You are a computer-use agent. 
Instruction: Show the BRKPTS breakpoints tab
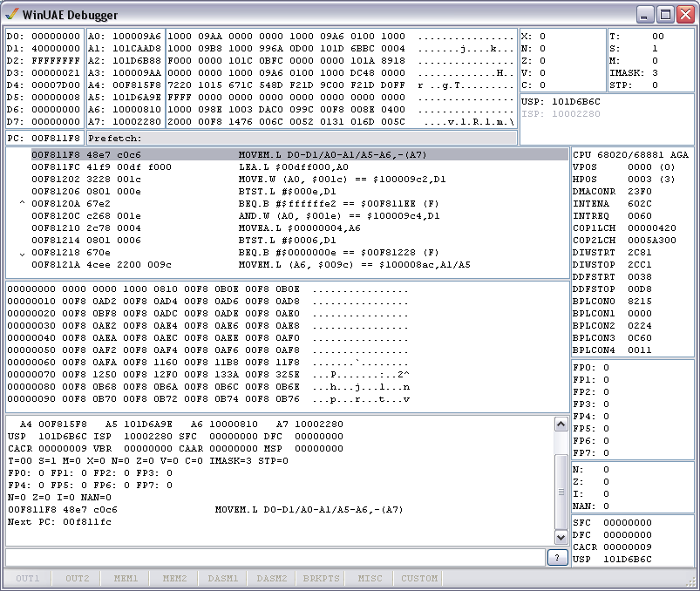pos(321,578)
